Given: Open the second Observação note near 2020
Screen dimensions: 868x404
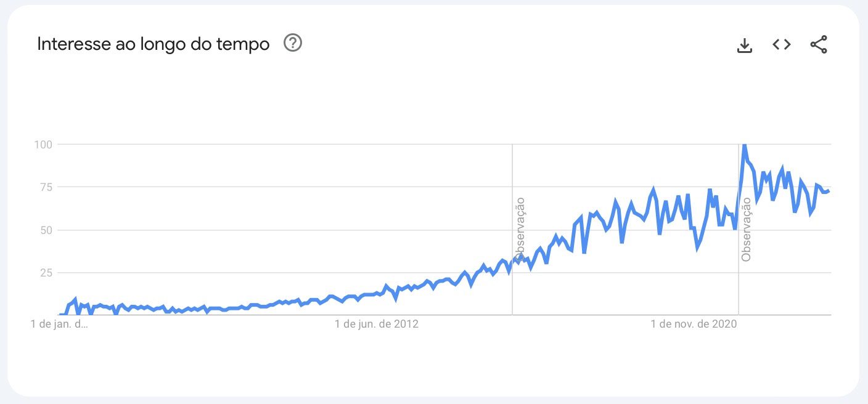Looking at the screenshot, I should coord(747,229).
